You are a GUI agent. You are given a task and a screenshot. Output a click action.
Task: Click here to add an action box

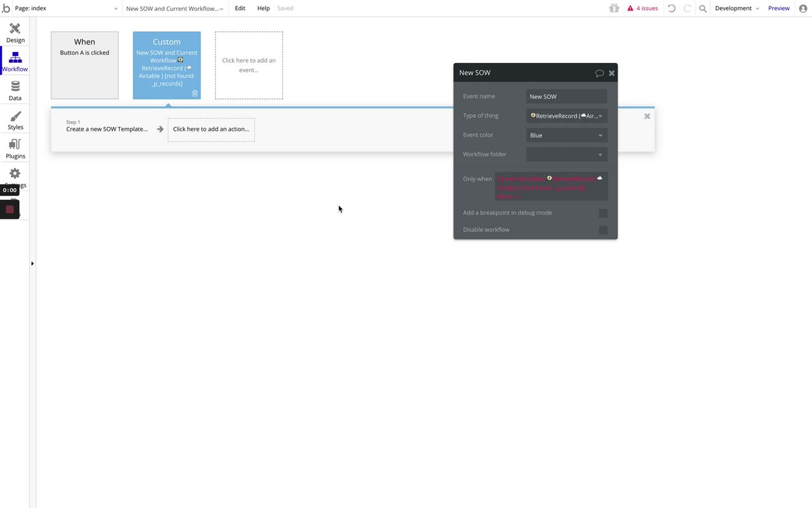coord(211,130)
